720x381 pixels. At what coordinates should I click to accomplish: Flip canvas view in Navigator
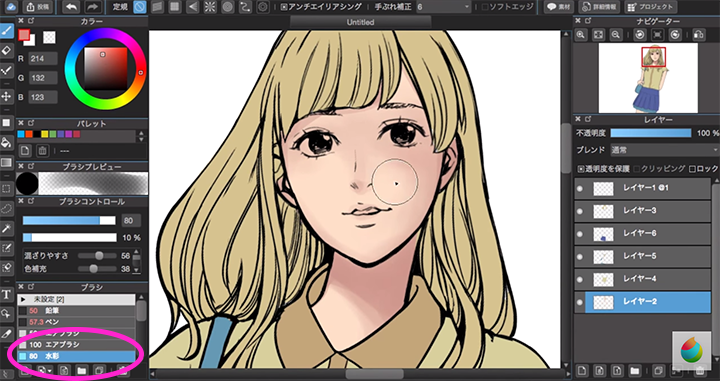(x=698, y=35)
